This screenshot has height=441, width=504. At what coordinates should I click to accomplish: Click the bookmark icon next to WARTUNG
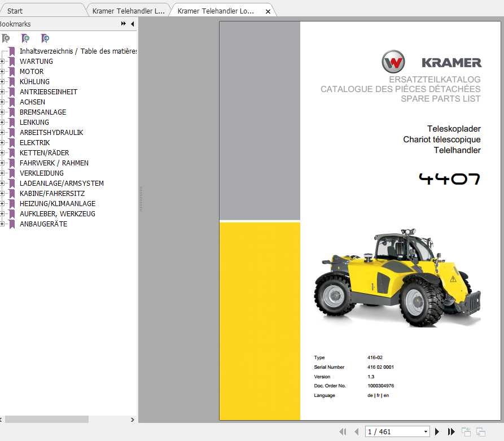(x=12, y=61)
